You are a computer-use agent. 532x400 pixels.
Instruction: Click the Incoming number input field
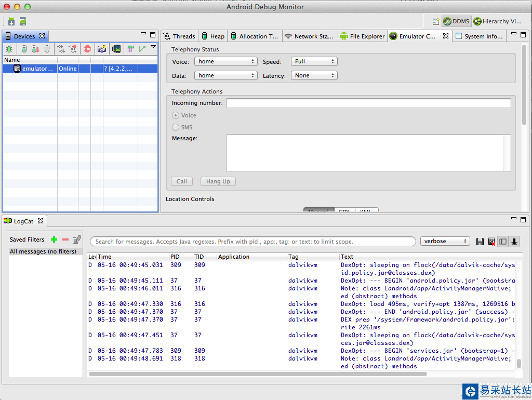(x=368, y=103)
